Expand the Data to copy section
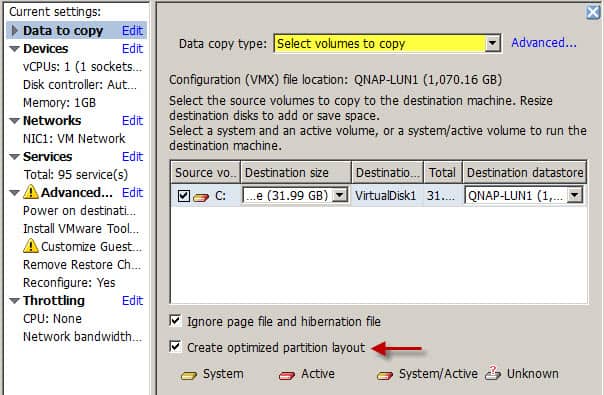This screenshot has width=604, height=395. 15,30
